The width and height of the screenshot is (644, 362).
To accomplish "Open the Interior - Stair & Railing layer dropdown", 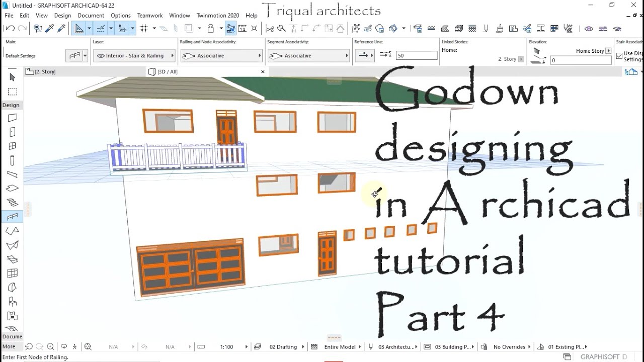I will [134, 56].
